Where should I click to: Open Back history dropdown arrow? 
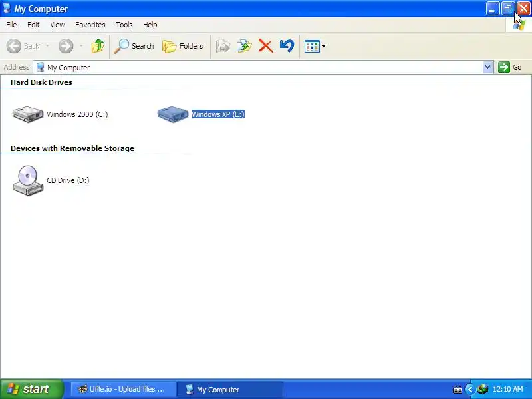pyautogui.click(x=47, y=46)
